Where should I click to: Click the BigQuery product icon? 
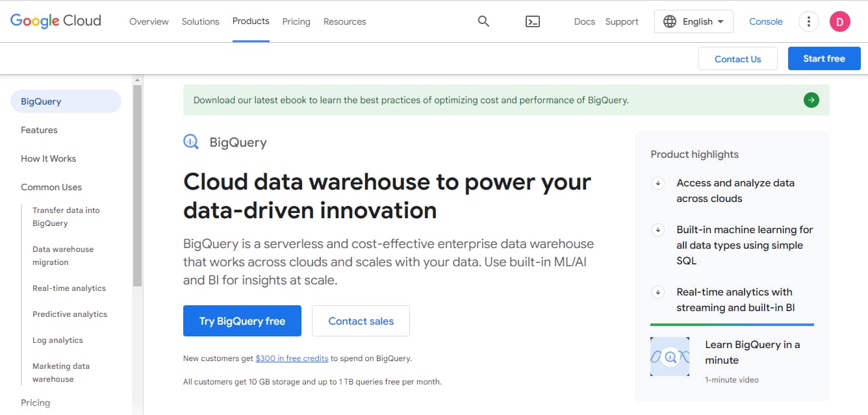[191, 141]
